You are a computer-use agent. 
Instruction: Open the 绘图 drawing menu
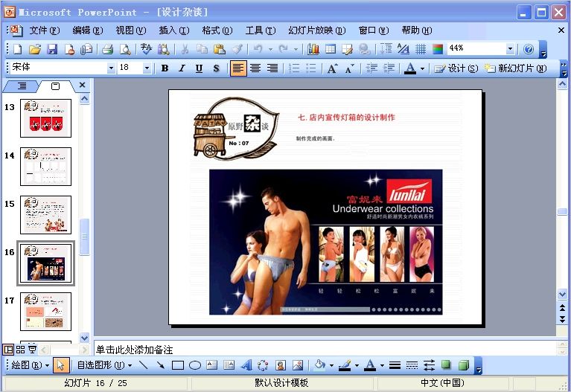click(x=31, y=364)
